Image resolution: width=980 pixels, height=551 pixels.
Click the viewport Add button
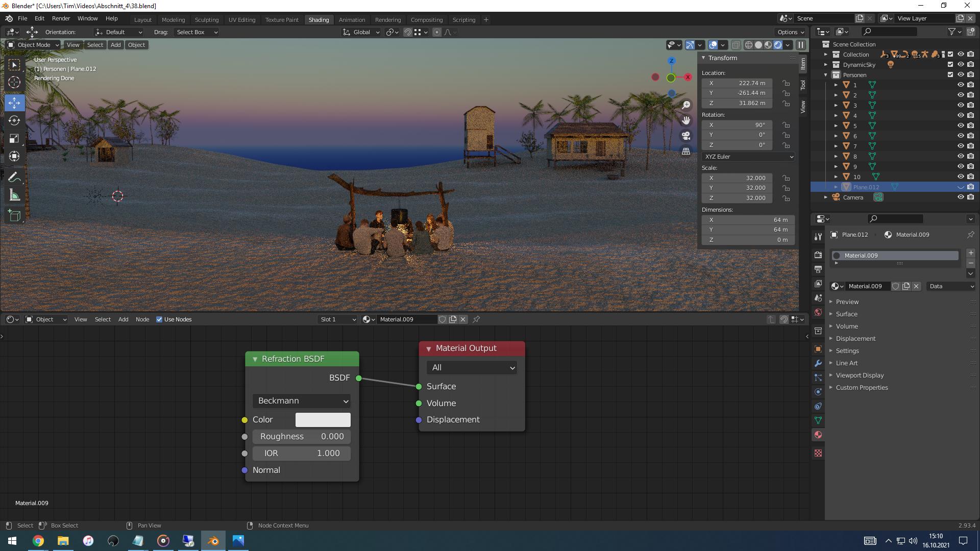(x=116, y=45)
